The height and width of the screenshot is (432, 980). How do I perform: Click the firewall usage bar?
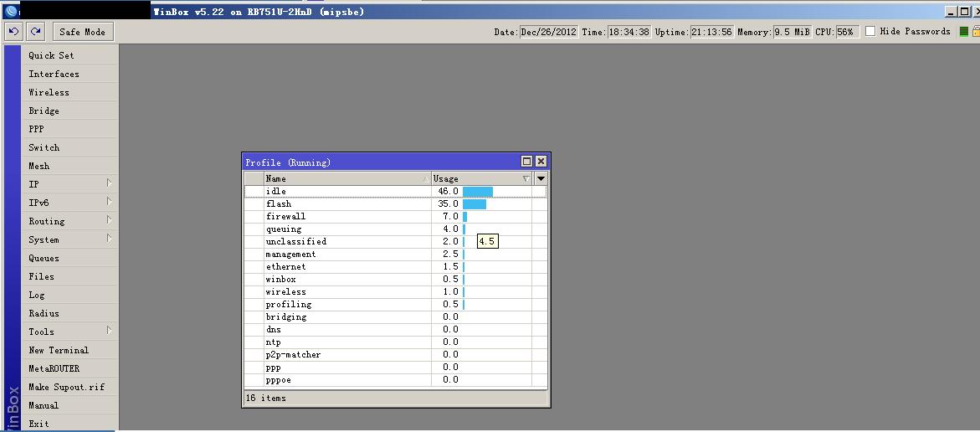(x=465, y=216)
